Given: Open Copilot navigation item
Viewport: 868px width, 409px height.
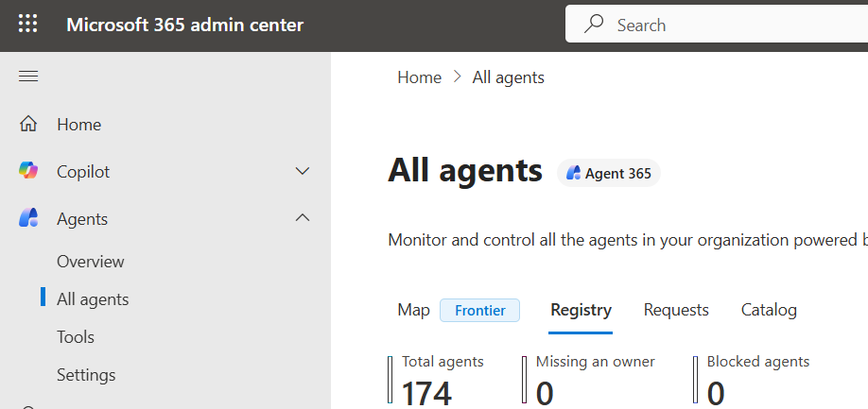Looking at the screenshot, I should [x=83, y=171].
